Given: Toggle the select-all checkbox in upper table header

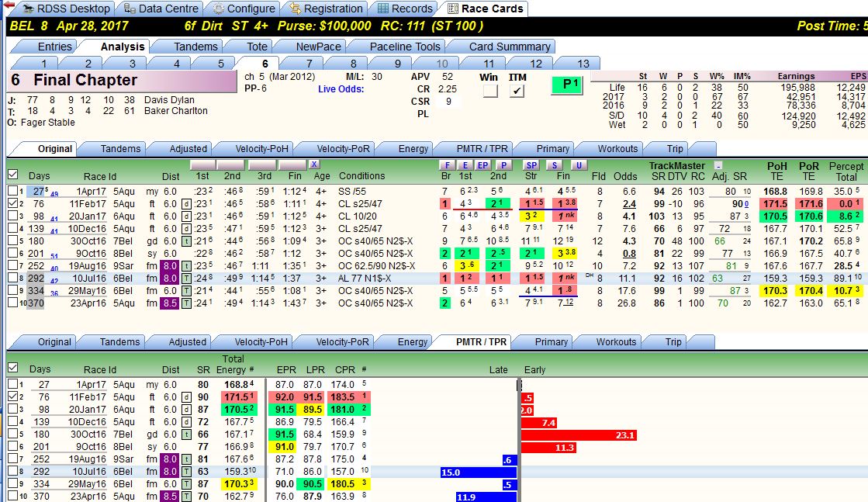Looking at the screenshot, I should pos(12,175).
